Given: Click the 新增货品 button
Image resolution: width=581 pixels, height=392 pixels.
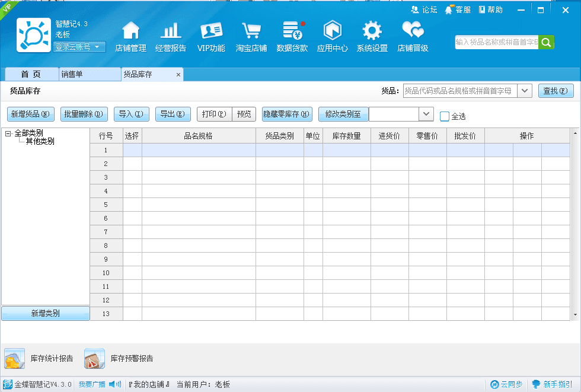Looking at the screenshot, I should tap(30, 114).
